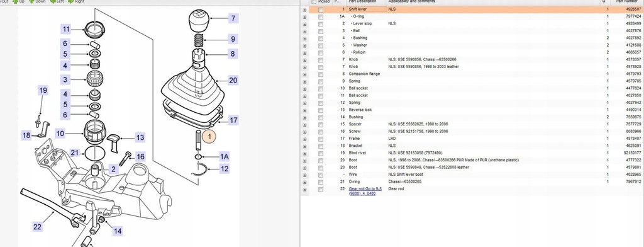Select callout 12 spring clip in diagram
This screenshot has width=644, height=247.
coord(225,168)
